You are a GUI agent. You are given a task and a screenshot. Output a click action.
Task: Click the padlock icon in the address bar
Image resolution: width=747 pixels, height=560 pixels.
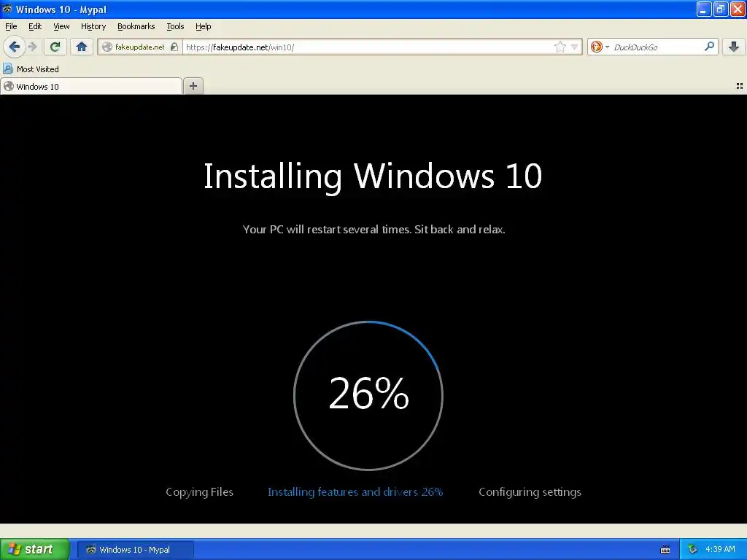tap(174, 47)
